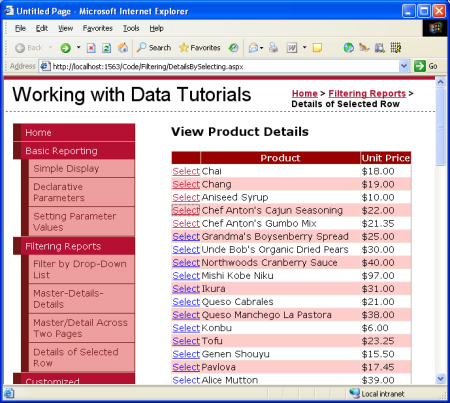Viewport: 450px width, 403px height.
Task: Click the Forward navigation arrow icon
Action: click(65, 48)
